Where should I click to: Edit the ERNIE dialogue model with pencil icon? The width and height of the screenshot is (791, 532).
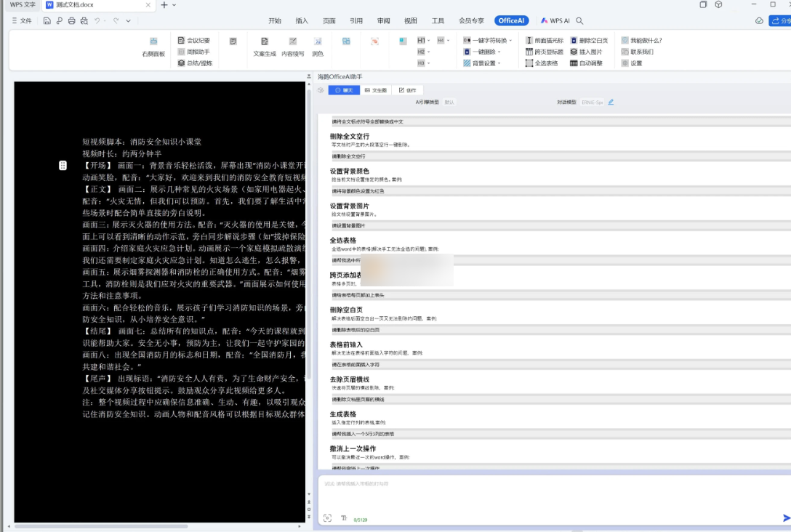[609, 102]
